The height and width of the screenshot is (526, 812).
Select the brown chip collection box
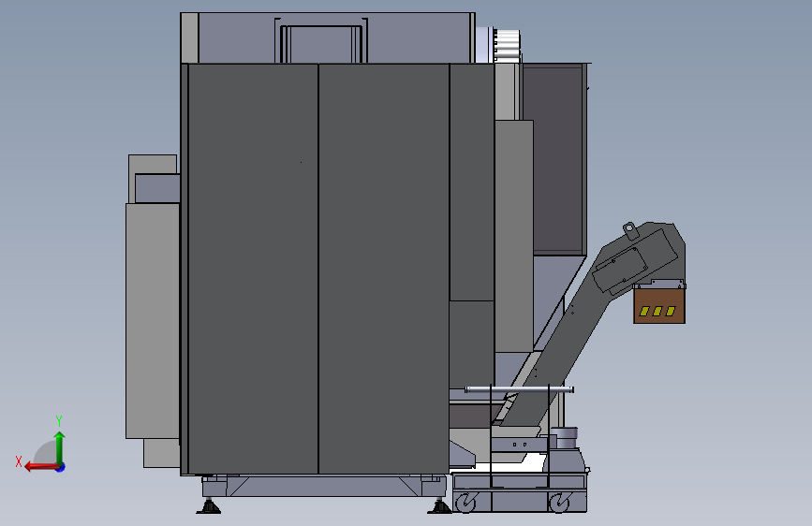(659, 306)
